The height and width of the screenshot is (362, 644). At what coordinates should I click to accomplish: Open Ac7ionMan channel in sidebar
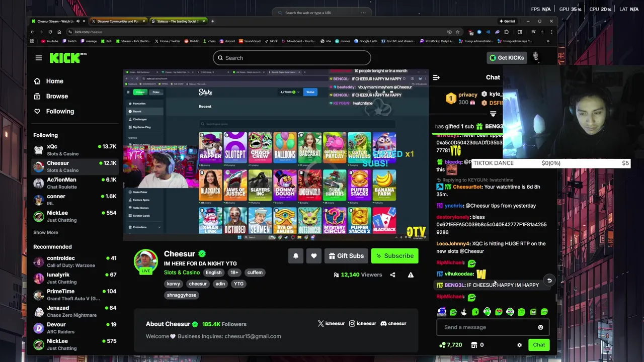pos(75,183)
